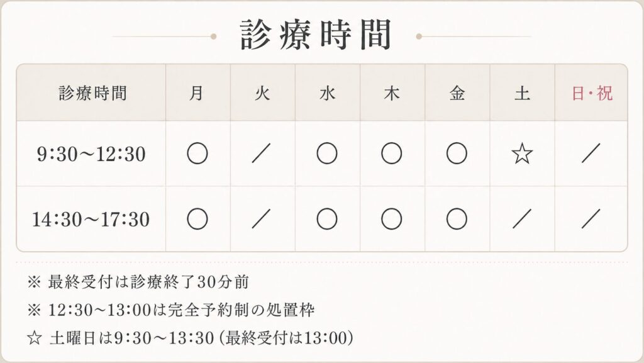
Task: Select the 14:30～17:30 row label
Action: tap(91, 219)
